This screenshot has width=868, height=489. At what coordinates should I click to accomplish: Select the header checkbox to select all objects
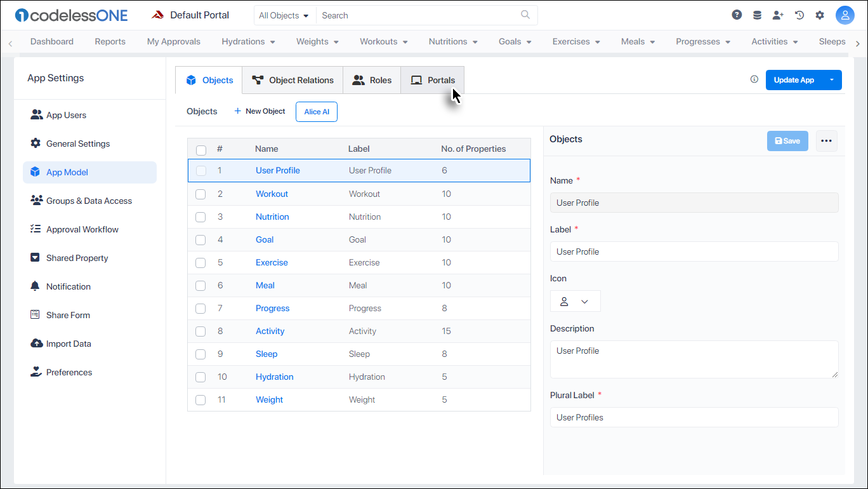(x=201, y=151)
